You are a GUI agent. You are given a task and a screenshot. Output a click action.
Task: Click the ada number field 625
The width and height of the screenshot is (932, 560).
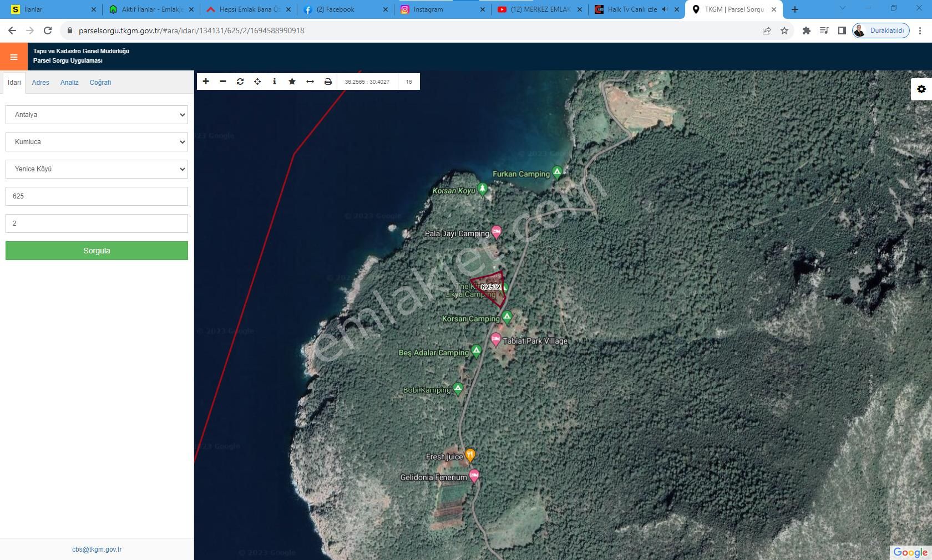pos(97,196)
